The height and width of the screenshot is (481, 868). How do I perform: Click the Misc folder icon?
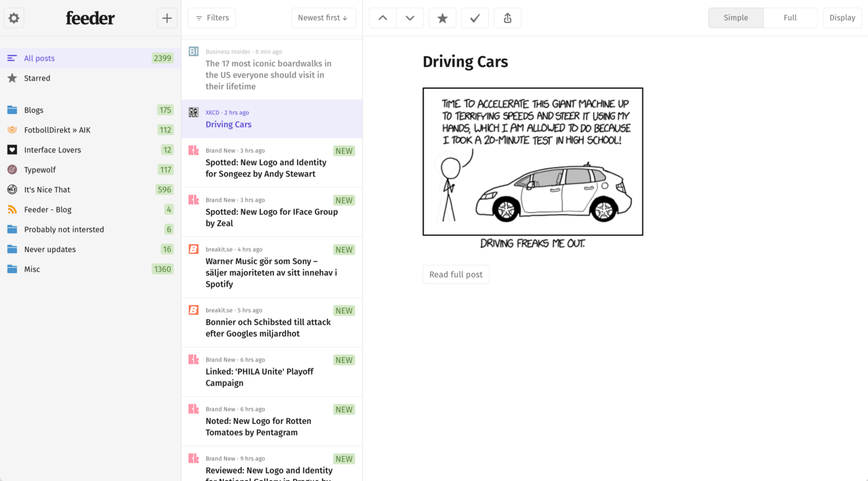pyautogui.click(x=12, y=269)
